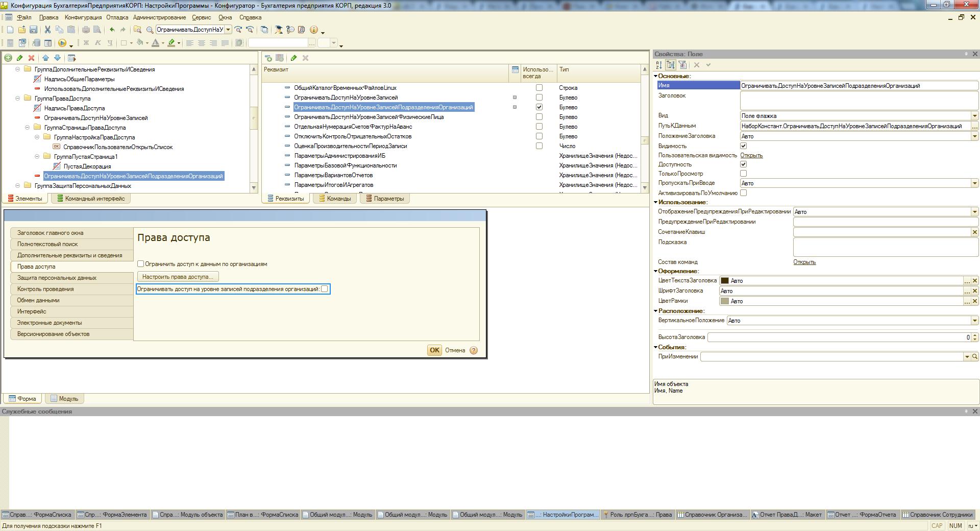Move element down with blue arrow
980x531 pixels.
[57, 58]
